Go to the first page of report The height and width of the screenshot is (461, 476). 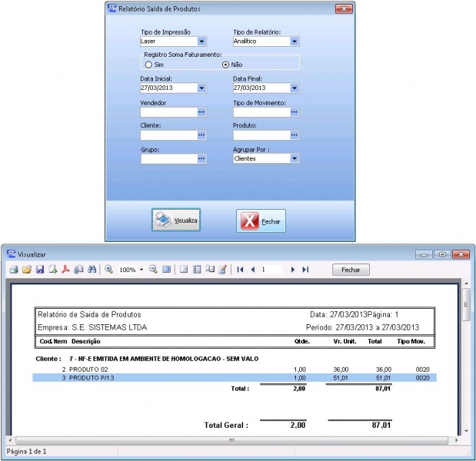pos(241,270)
